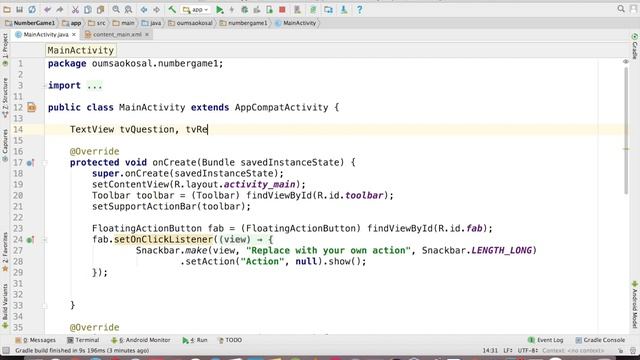Screen dimensions: 640x360
Task: Click the MainActivity breadcrumb class
Action: point(296,23)
